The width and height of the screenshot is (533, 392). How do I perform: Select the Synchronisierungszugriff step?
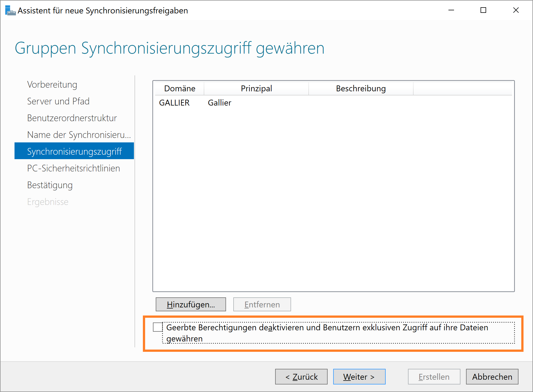click(74, 151)
